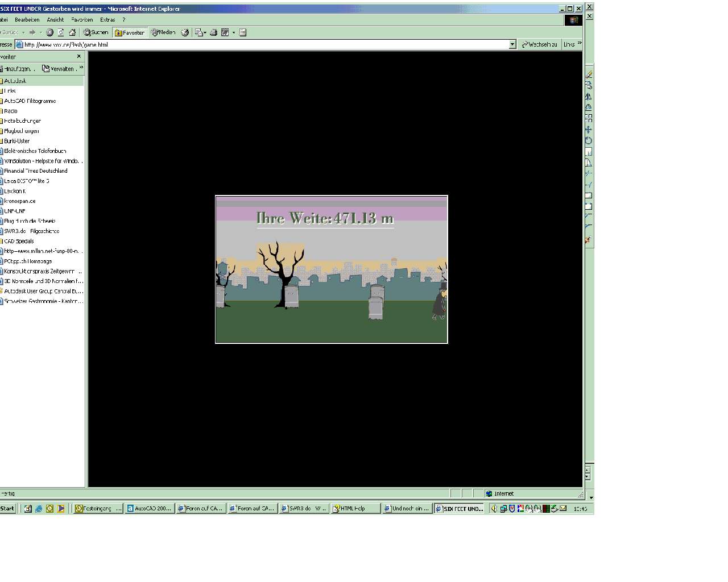Open the Flugbuchungen folder
The width and height of the screenshot is (728, 582).
coord(22,131)
